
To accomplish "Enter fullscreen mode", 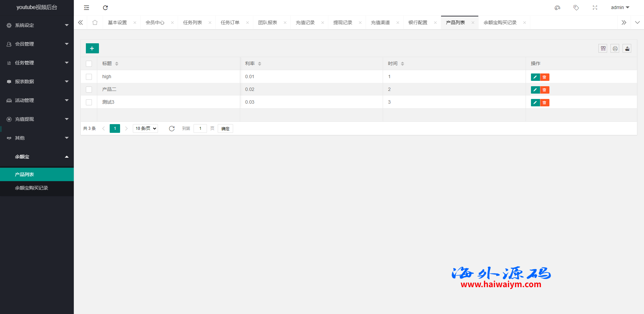I will tap(595, 8).
